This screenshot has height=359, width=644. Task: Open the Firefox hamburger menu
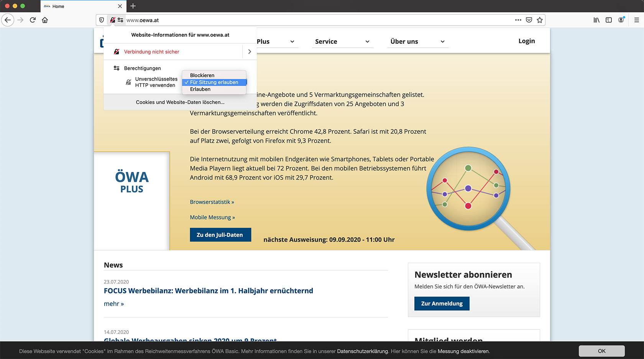click(x=636, y=20)
